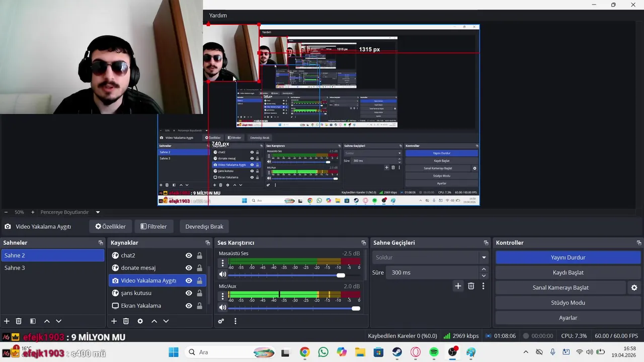Open the Ses Karıştırıcı toolbar three-dot menu

[x=235, y=321]
